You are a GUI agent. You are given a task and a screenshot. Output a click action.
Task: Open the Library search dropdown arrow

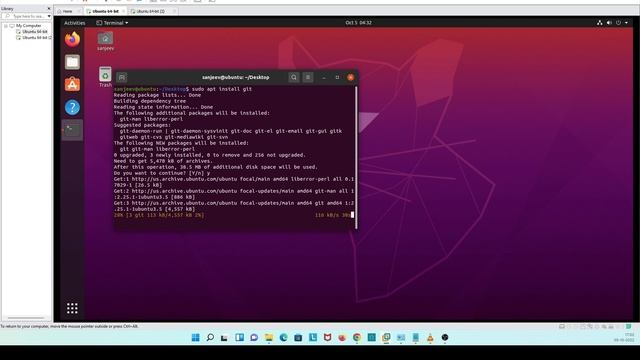(49, 16)
